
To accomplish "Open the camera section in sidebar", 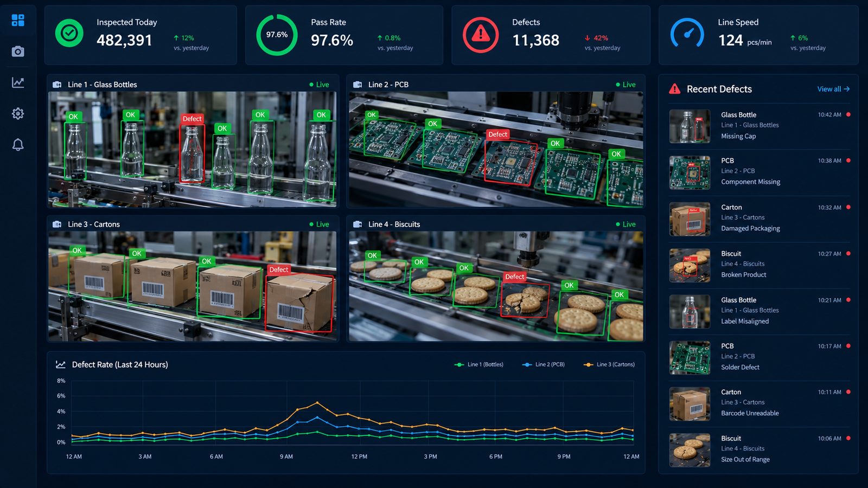I will coord(18,52).
